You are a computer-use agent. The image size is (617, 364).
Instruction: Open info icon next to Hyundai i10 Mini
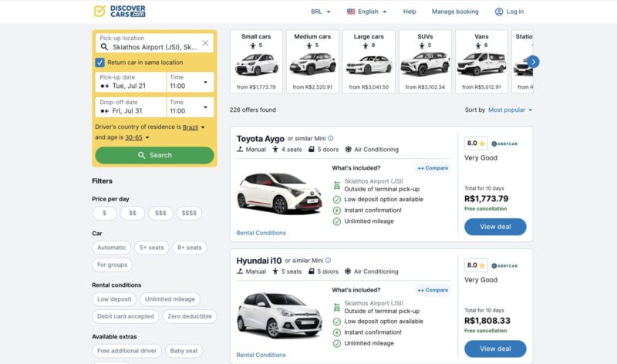tap(329, 261)
